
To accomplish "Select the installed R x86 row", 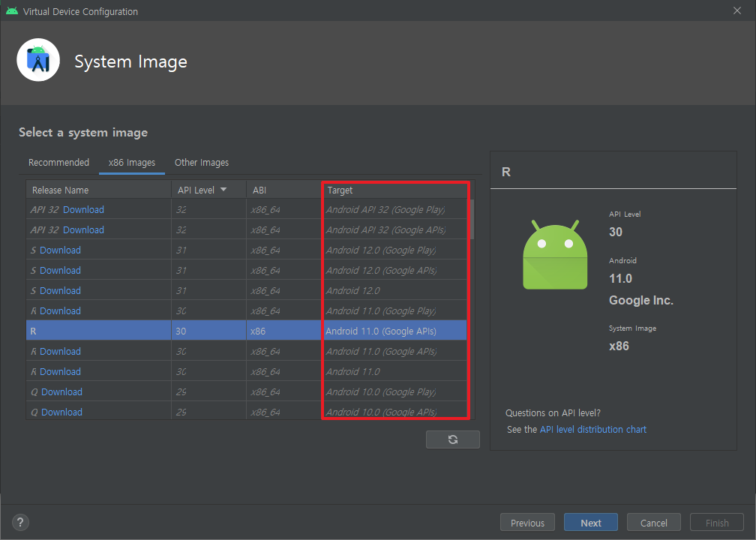I will click(x=246, y=331).
